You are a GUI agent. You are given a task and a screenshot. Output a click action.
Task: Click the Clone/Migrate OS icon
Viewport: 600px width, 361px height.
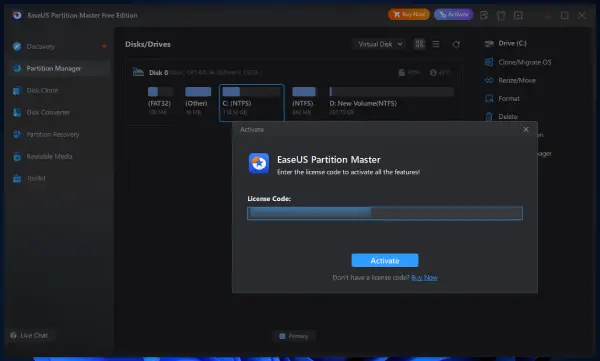point(489,62)
